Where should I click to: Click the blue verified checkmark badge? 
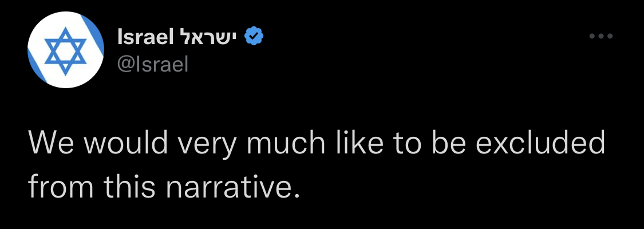click(x=254, y=37)
